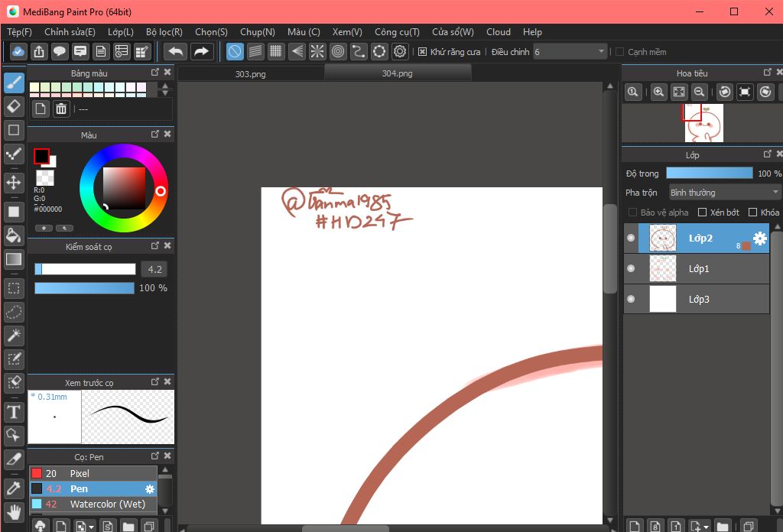Select the Eraser tool

14,106
